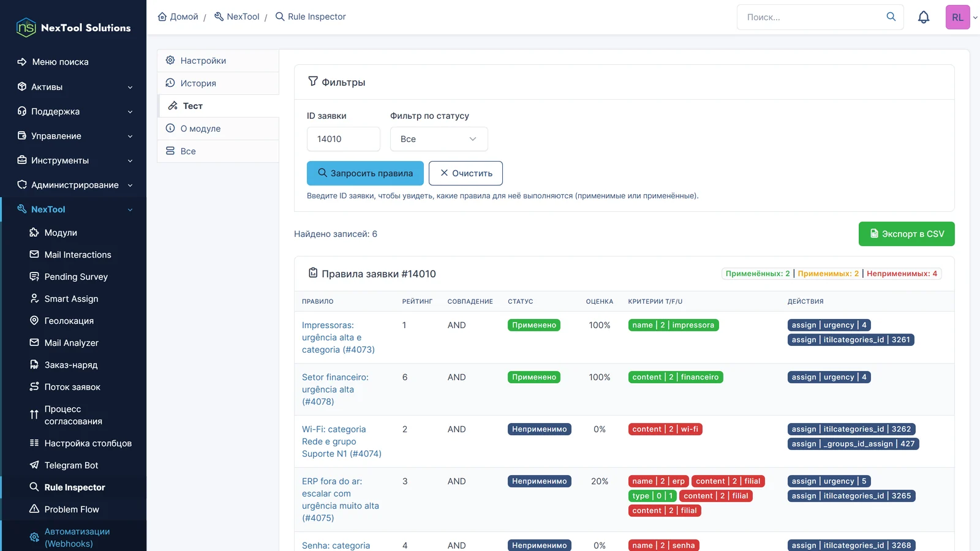Screen dimensions: 980x551
Task: Expand the Активы sidebar menu
Action: point(75,87)
